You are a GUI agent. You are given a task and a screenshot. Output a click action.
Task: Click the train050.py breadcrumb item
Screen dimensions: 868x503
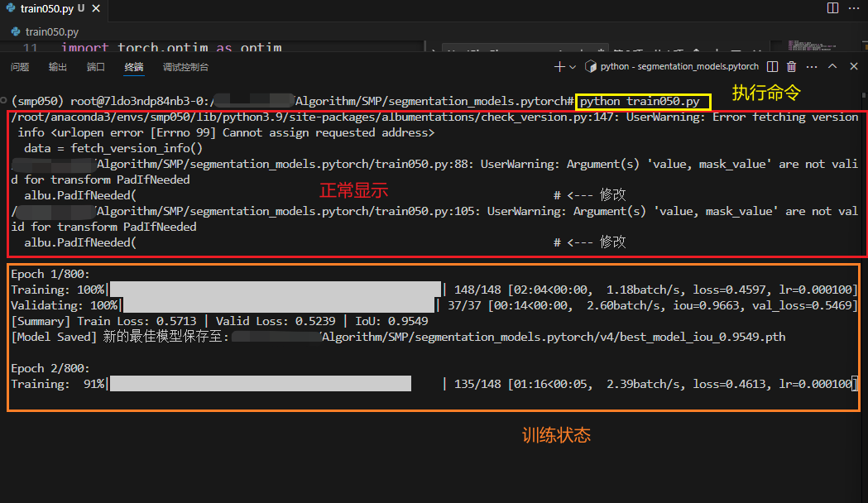click(x=51, y=32)
